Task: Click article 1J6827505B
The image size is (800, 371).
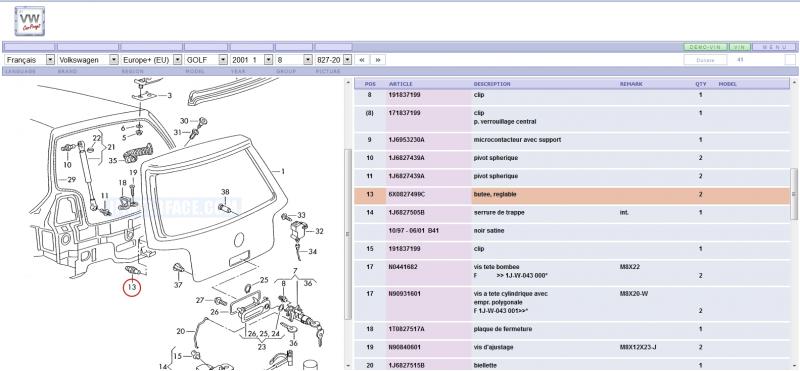Action: (407, 212)
